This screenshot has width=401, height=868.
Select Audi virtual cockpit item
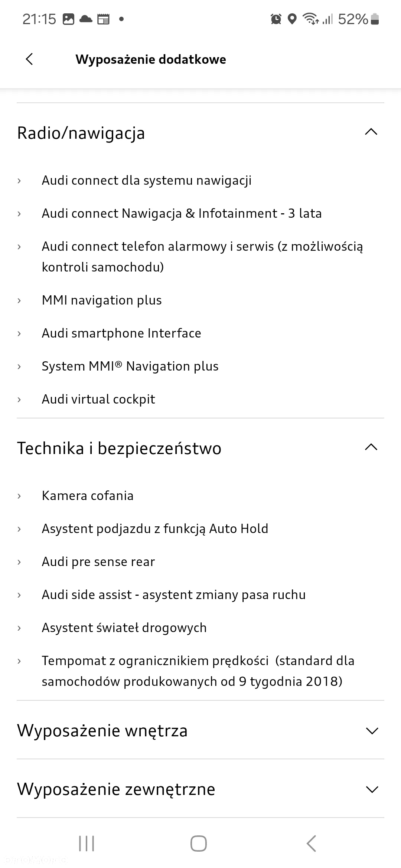98,399
